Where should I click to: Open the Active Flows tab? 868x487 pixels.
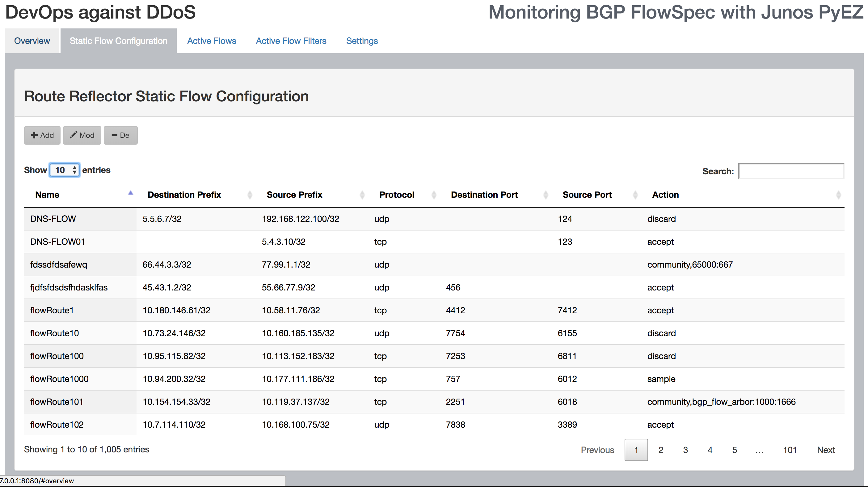click(x=212, y=41)
